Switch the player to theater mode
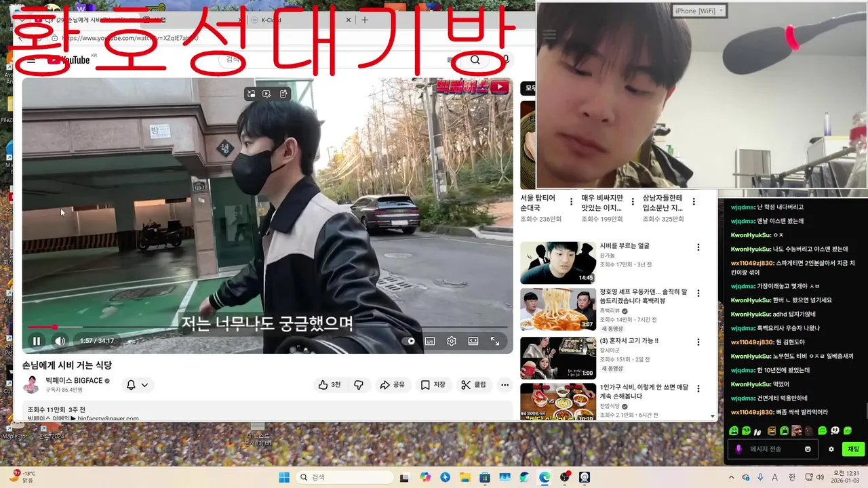Image resolution: width=868 pixels, height=488 pixels. [x=473, y=341]
